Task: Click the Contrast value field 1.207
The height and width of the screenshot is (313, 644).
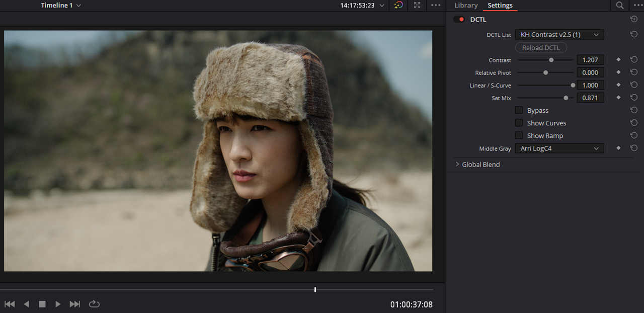Action: [x=590, y=60]
